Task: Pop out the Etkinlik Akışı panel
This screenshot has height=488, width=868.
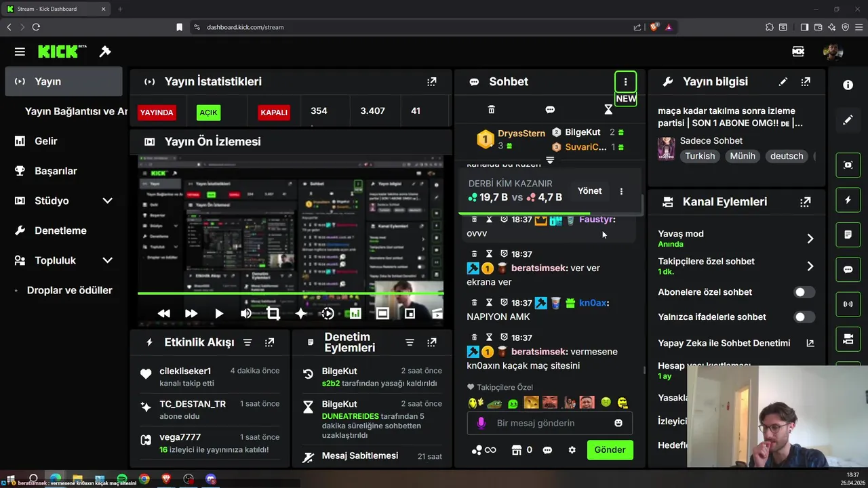Action: coord(270,343)
